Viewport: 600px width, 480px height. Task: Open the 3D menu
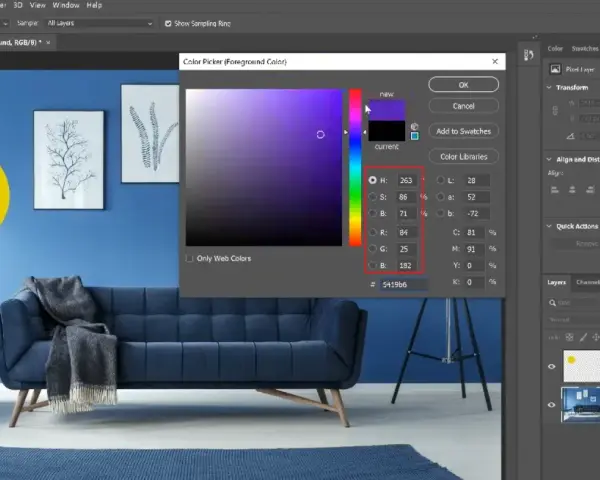(18, 5)
